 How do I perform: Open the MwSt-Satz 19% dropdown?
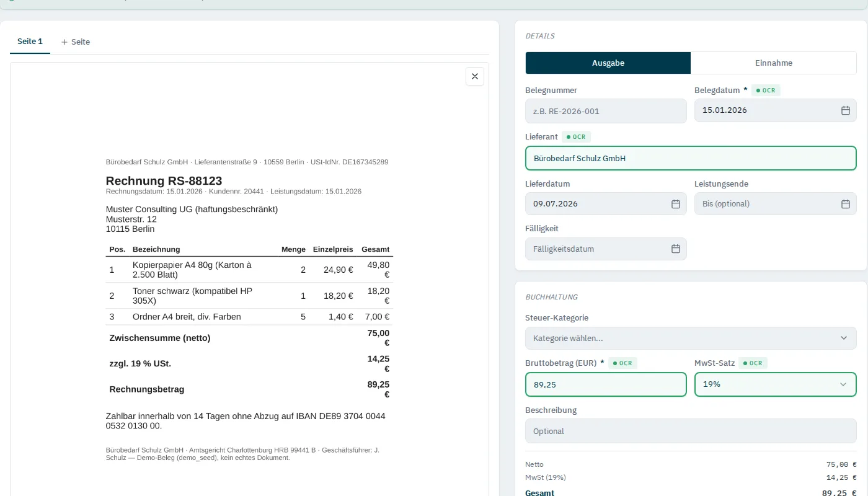point(775,384)
